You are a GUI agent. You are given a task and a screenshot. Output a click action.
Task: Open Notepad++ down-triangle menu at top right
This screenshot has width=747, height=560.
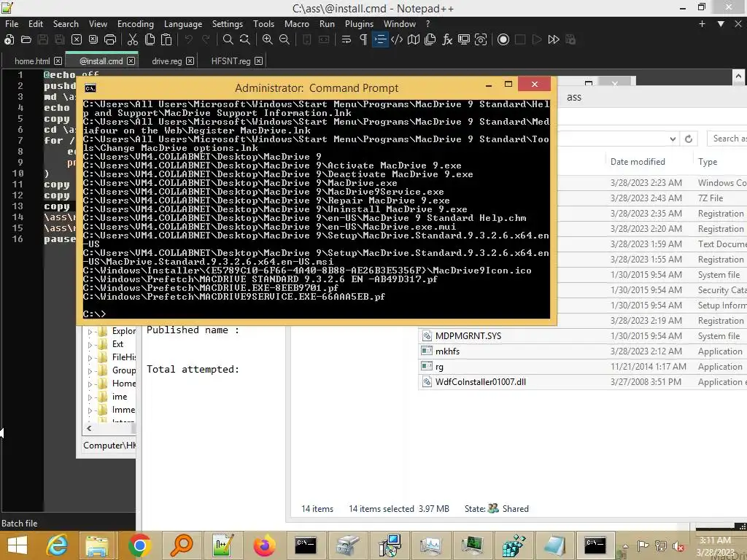coord(721,24)
